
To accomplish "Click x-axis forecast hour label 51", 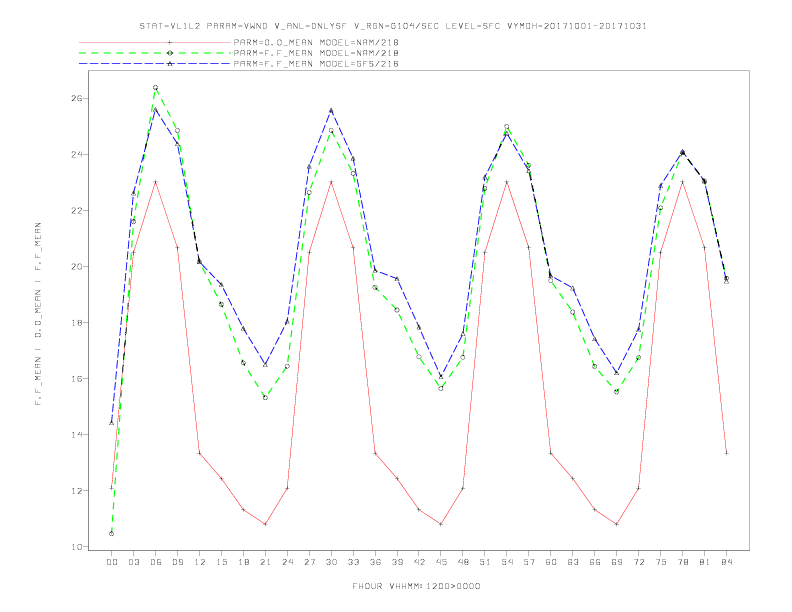I will click(485, 562).
